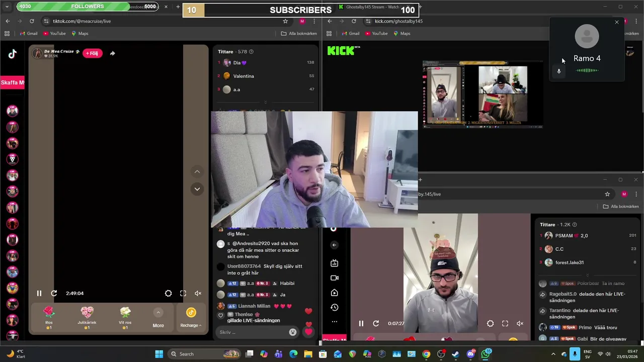Open YouTube bookmark in Kick browser window
The image size is (644, 362).
pyautogui.click(x=376, y=33)
